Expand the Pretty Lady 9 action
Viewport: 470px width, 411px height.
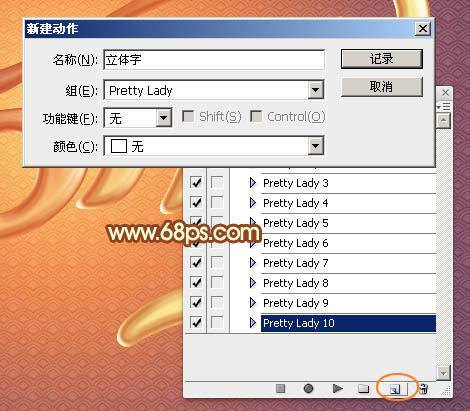[253, 303]
